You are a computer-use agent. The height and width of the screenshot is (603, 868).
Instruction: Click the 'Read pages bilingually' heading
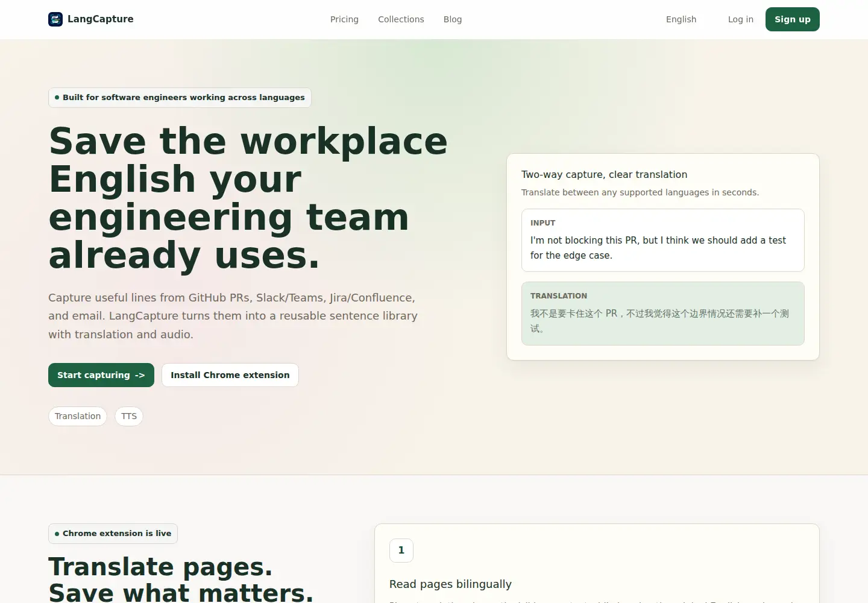point(450,584)
